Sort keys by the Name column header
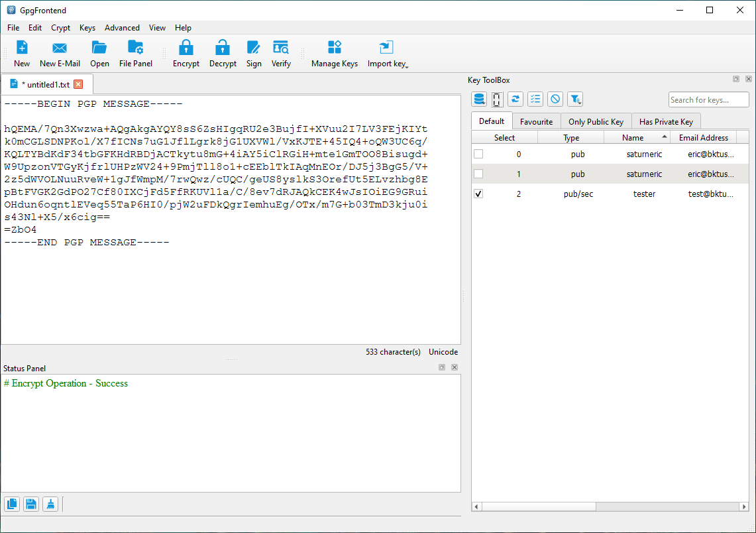 tap(637, 137)
